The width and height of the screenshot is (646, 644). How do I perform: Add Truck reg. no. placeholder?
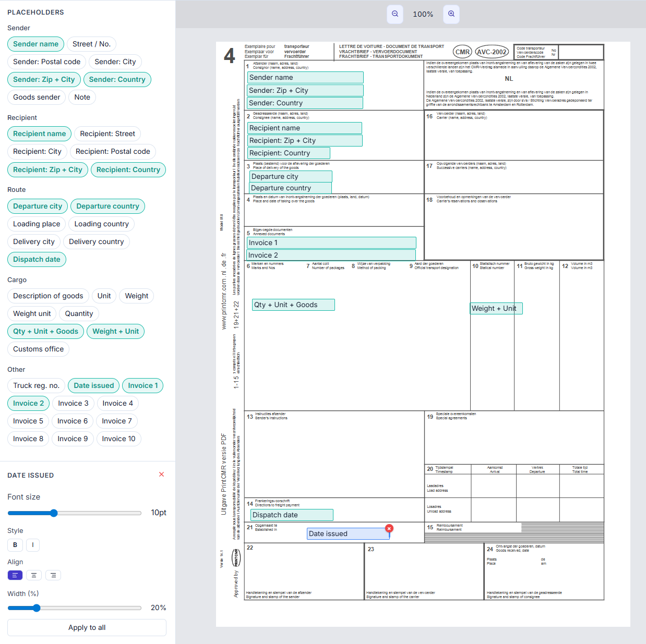click(36, 385)
